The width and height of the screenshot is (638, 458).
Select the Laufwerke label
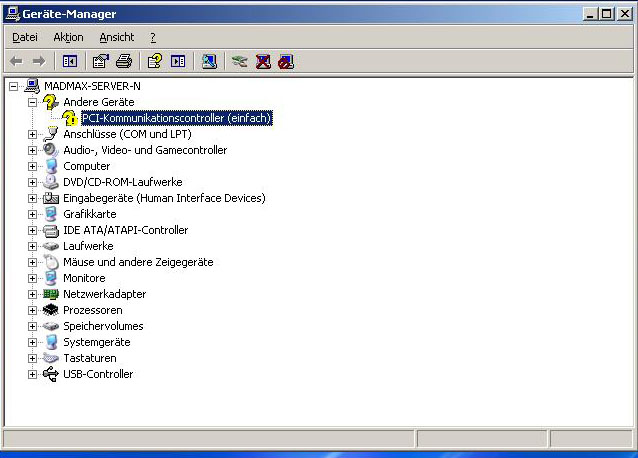(88, 246)
